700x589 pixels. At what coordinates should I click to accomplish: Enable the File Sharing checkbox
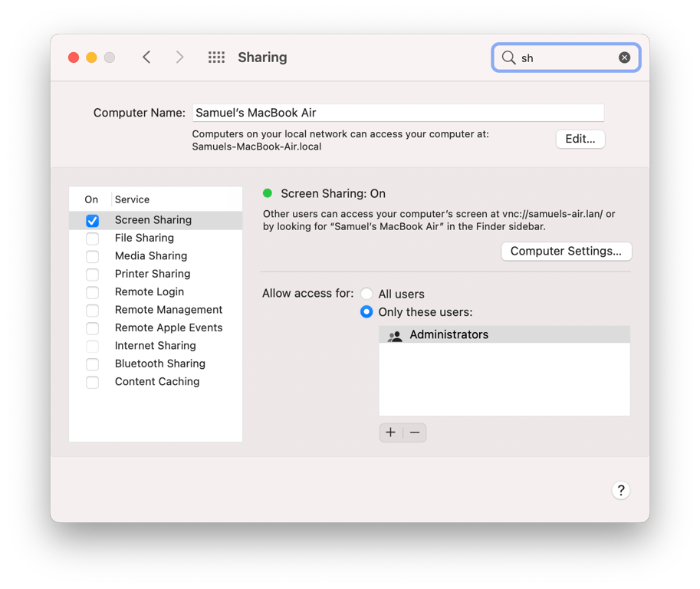pos(92,238)
